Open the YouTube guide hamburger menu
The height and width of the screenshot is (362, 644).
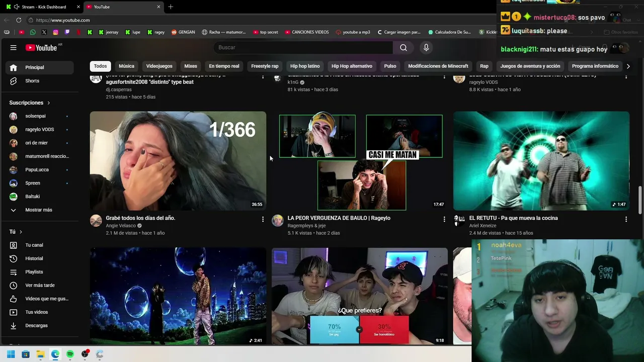[x=14, y=48]
